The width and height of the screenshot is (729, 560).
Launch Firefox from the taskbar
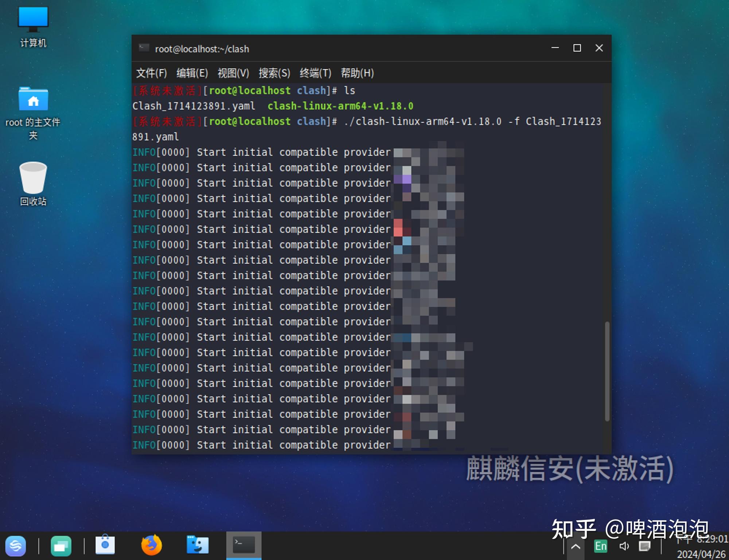point(151,545)
